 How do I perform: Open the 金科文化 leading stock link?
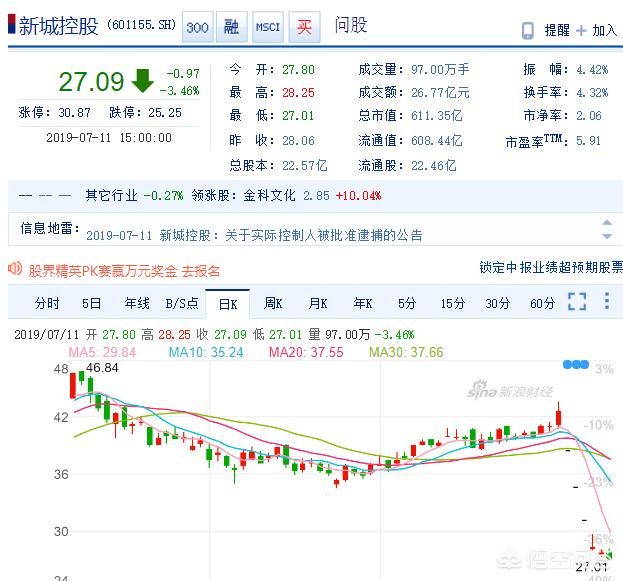[269, 196]
